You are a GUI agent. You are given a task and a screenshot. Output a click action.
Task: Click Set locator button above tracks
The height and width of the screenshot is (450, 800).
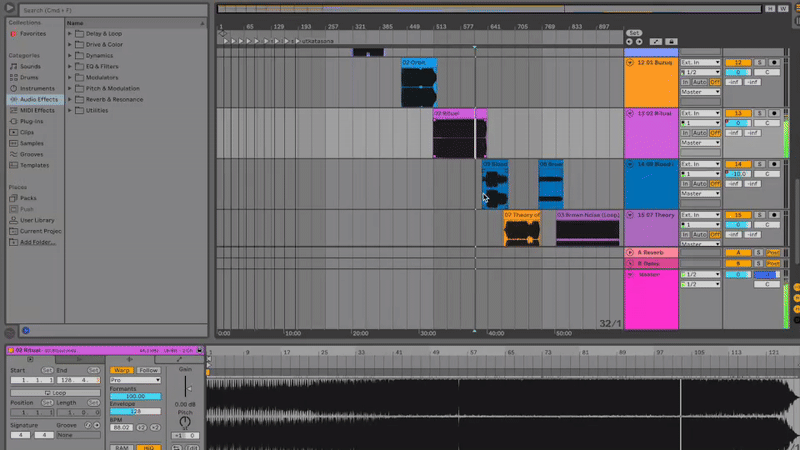pos(634,33)
